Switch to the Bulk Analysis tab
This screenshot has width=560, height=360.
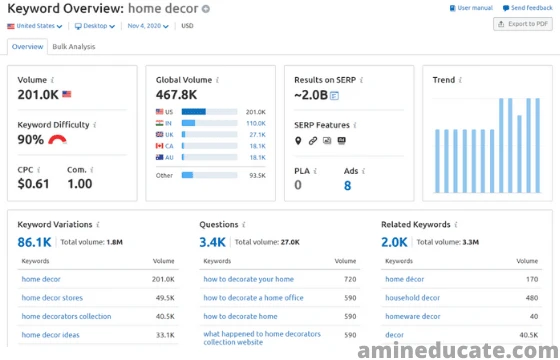point(74,46)
